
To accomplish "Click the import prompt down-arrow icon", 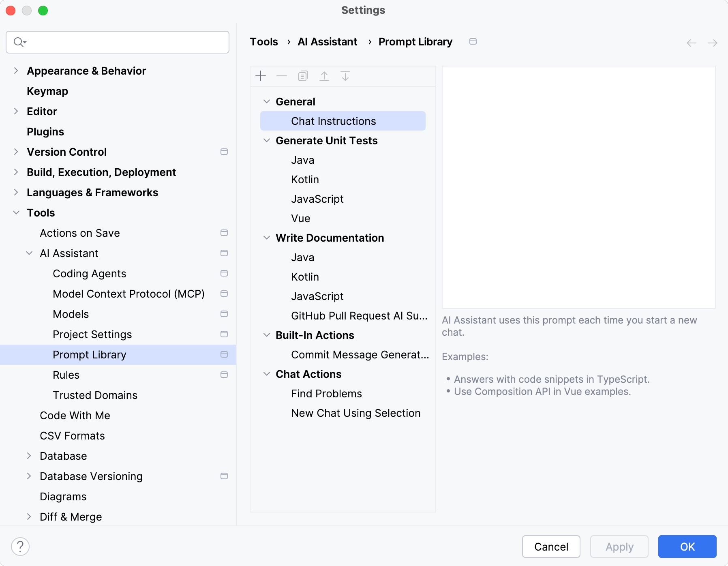I will (x=345, y=76).
